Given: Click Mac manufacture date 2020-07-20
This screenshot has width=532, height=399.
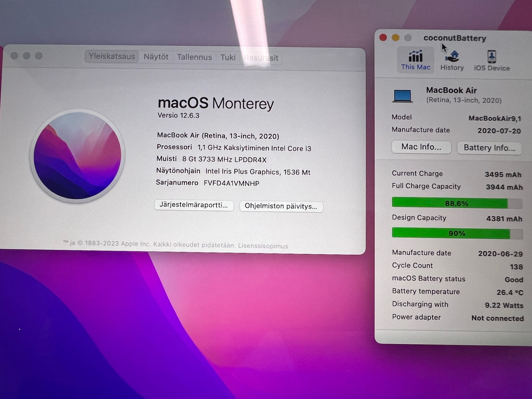Looking at the screenshot, I should pyautogui.click(x=499, y=131).
